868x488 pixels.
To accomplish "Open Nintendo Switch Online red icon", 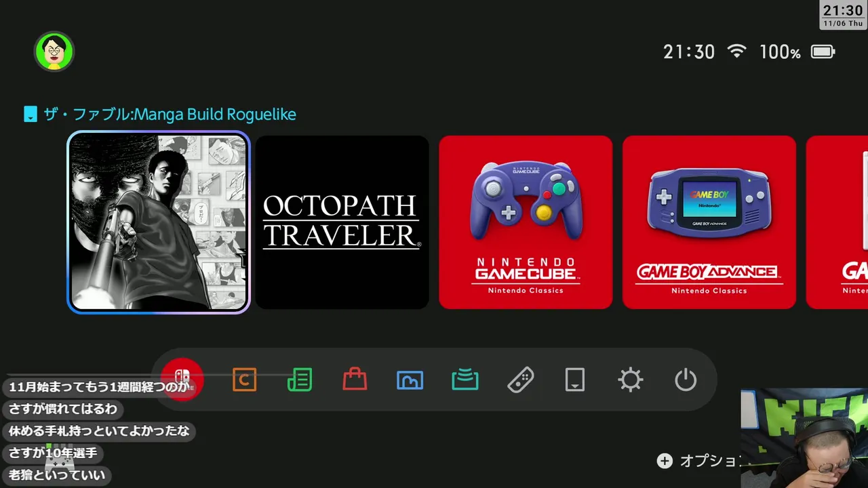I will click(182, 380).
